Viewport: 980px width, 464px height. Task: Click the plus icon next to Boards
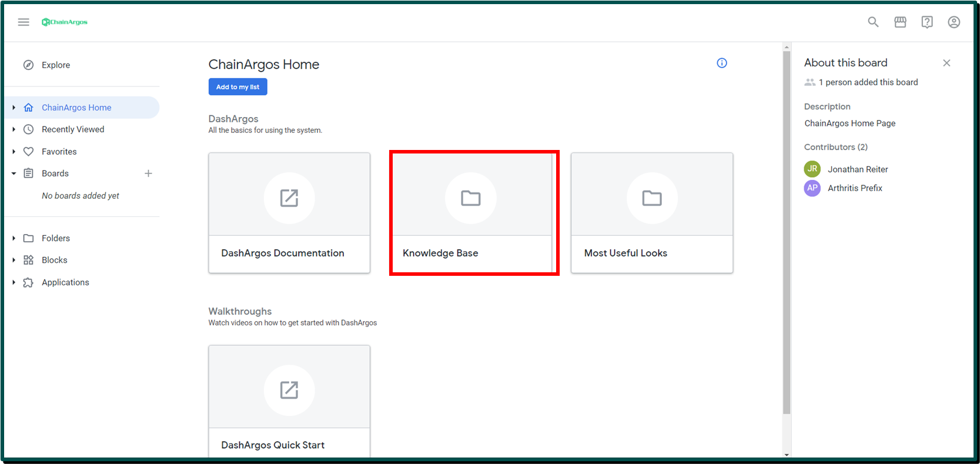coord(148,173)
